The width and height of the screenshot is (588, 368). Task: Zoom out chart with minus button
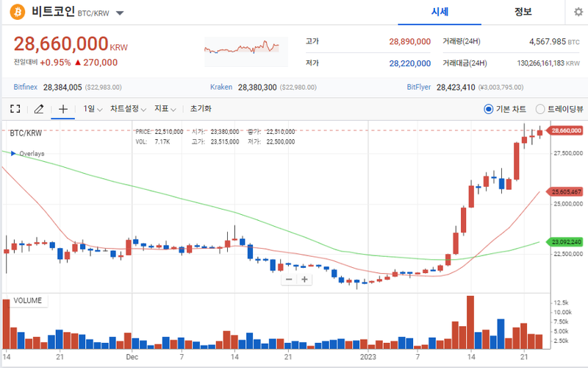289,279
